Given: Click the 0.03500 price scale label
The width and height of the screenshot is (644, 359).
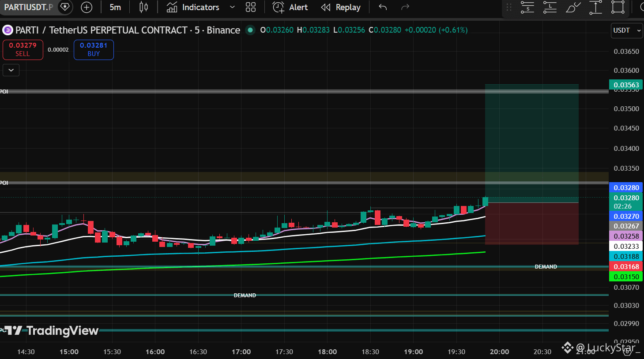Looking at the screenshot, I should tap(626, 109).
